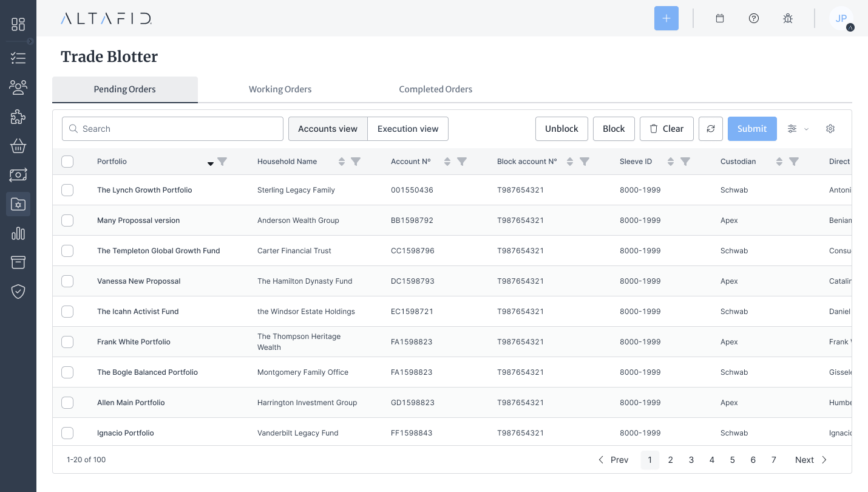This screenshot has width=868, height=492.
Task: Open the bar chart sidebar icon
Action: 18,233
